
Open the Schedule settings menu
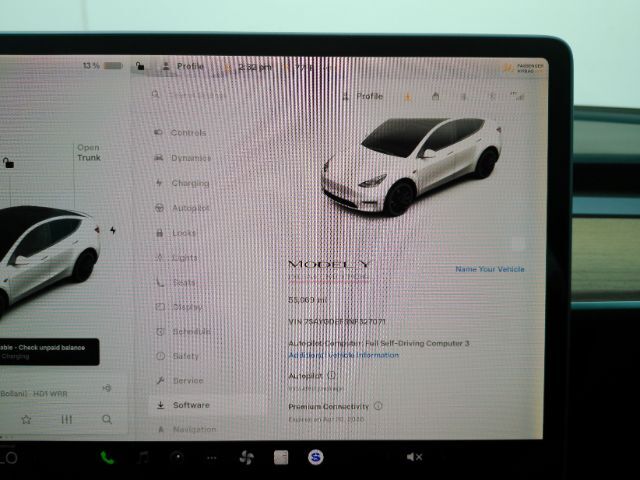click(x=183, y=331)
